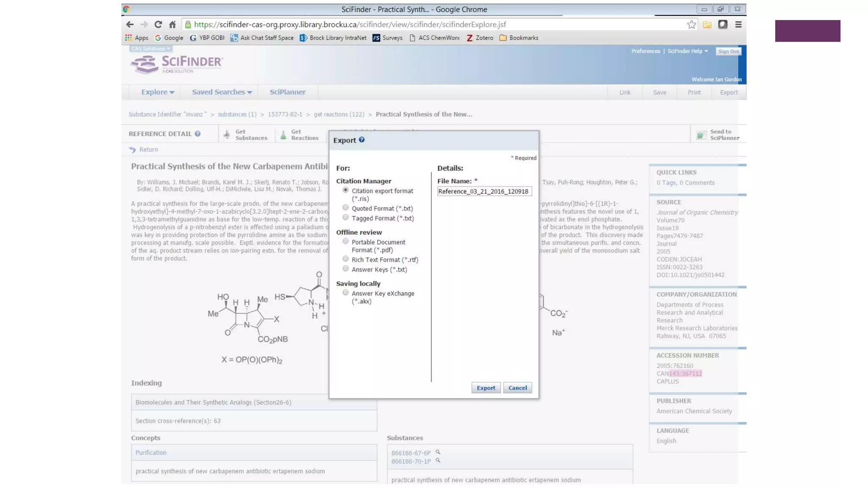This screenshot has width=868, height=488.
Task: Click the browser reload icon
Action: click(x=158, y=25)
